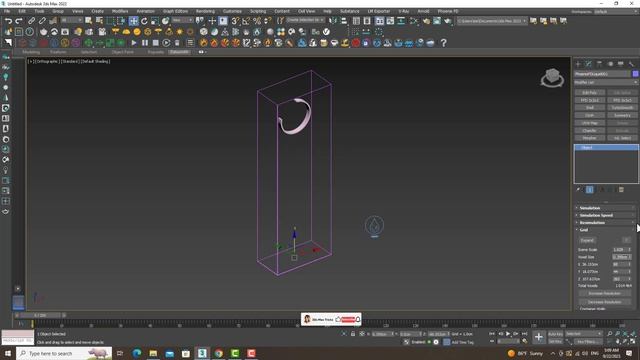Select the object entry in modifier stack

tap(606, 147)
